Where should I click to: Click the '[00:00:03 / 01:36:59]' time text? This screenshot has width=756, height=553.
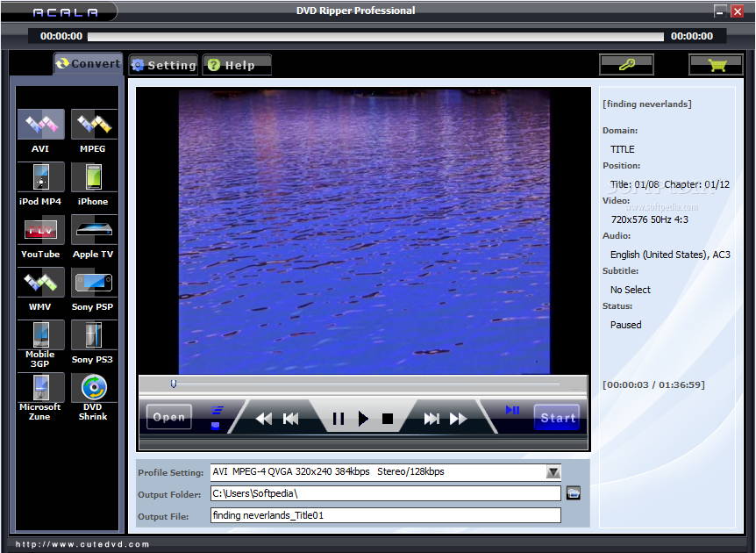[653, 384]
